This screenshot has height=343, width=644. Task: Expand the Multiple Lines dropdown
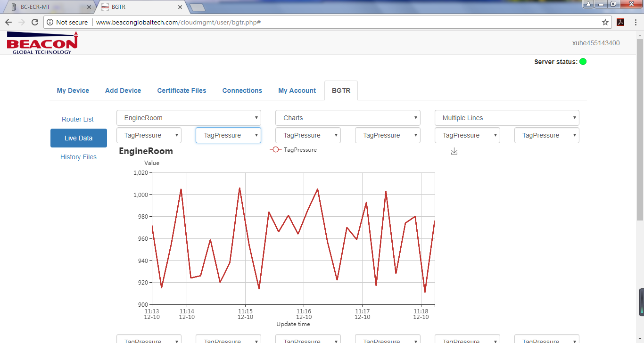[x=506, y=118]
